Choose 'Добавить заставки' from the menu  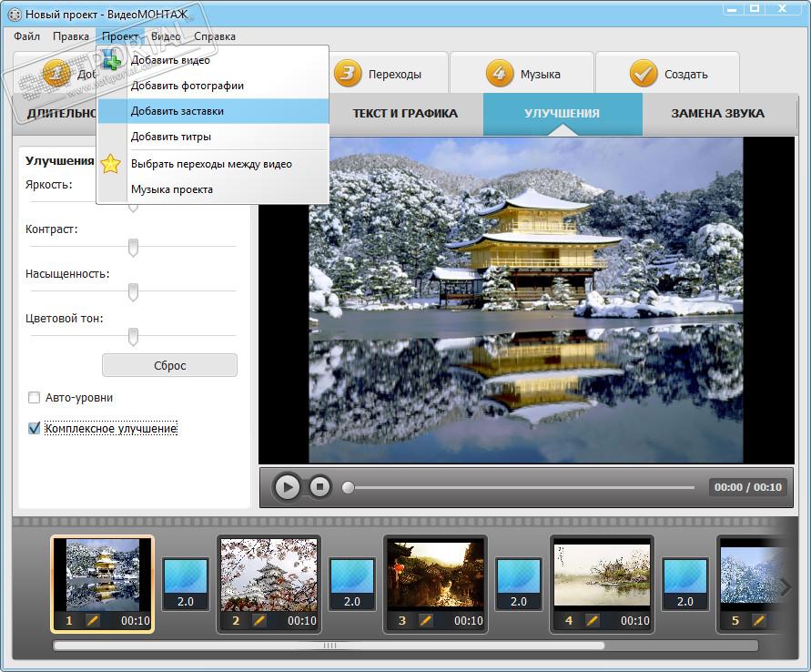(x=177, y=111)
